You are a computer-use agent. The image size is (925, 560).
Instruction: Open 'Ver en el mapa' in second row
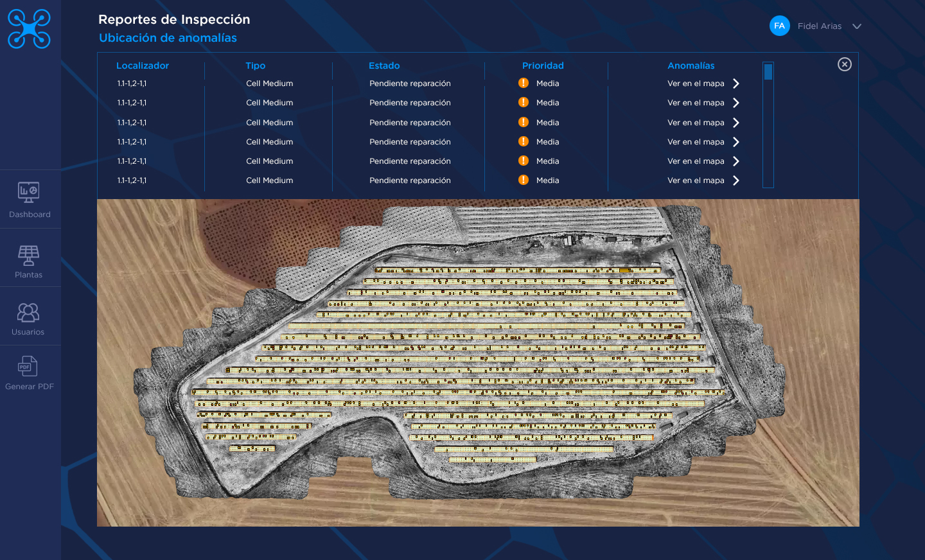click(x=696, y=103)
